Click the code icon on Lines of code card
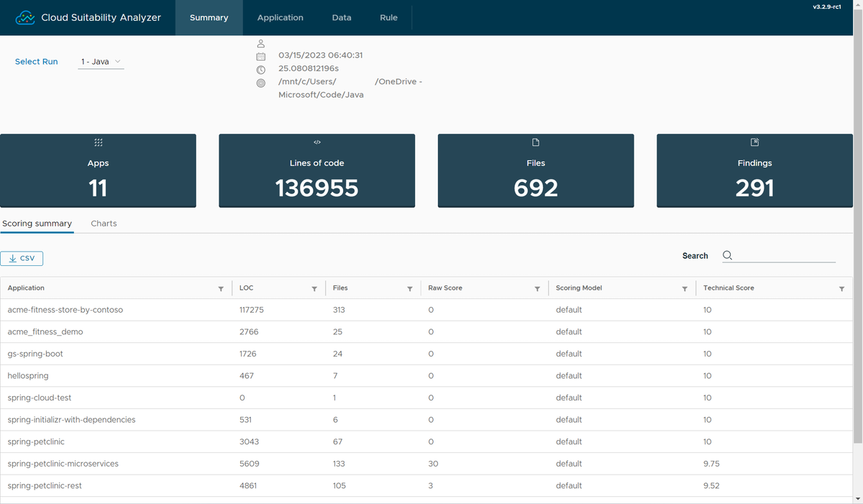 [317, 142]
